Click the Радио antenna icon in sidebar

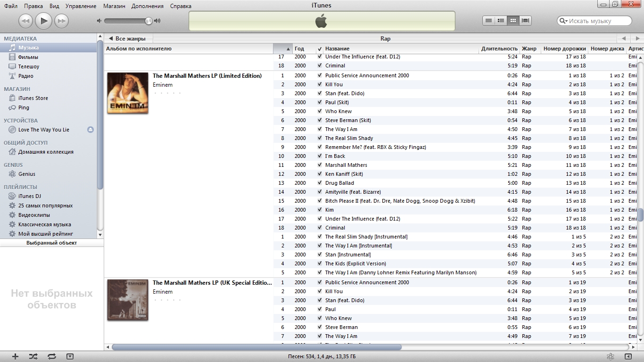pos(12,76)
